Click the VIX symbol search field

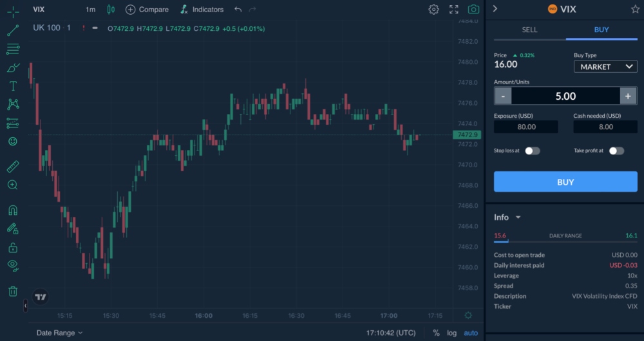point(39,10)
